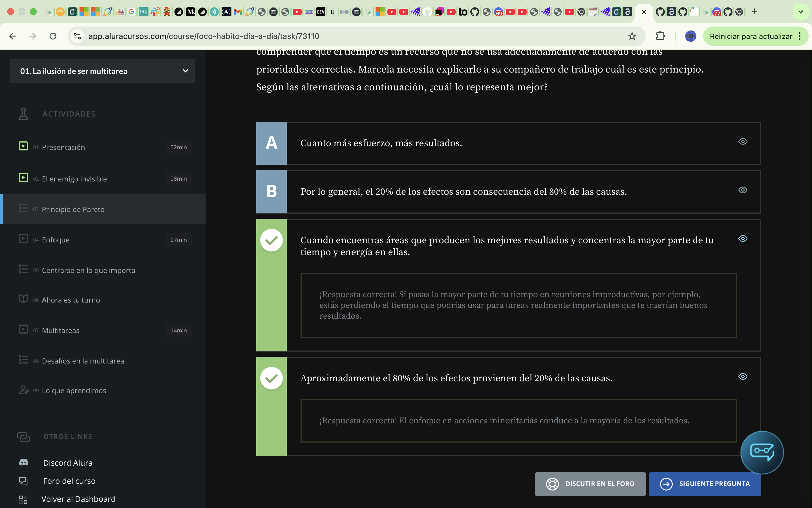The width and height of the screenshot is (812, 508).
Task: Click the address bar URL
Action: 204,36
